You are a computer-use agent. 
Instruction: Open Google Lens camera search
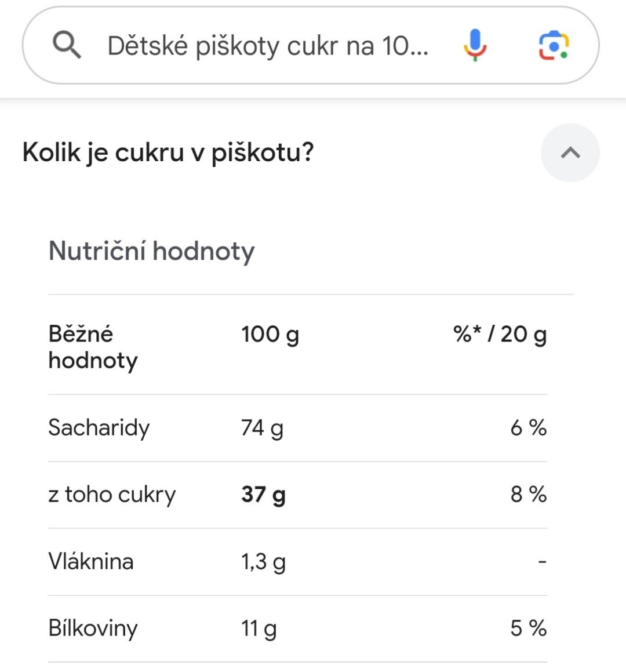coord(554,45)
